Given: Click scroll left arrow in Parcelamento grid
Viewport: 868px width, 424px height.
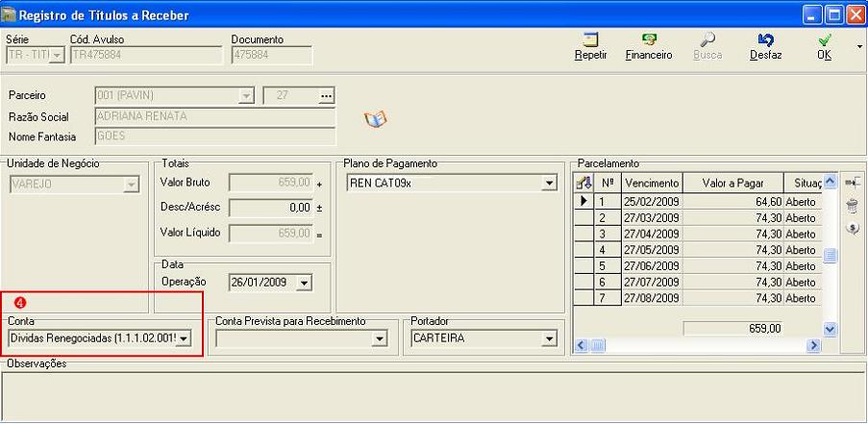Looking at the screenshot, I should pyautogui.click(x=581, y=345).
